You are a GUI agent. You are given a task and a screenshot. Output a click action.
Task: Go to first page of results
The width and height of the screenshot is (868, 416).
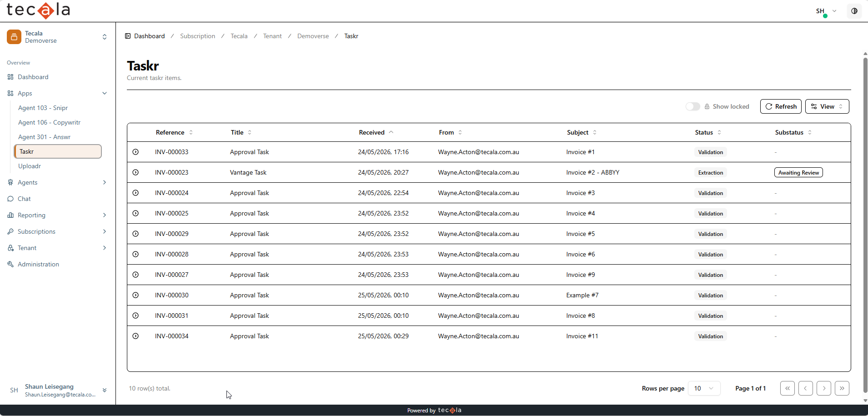point(788,388)
